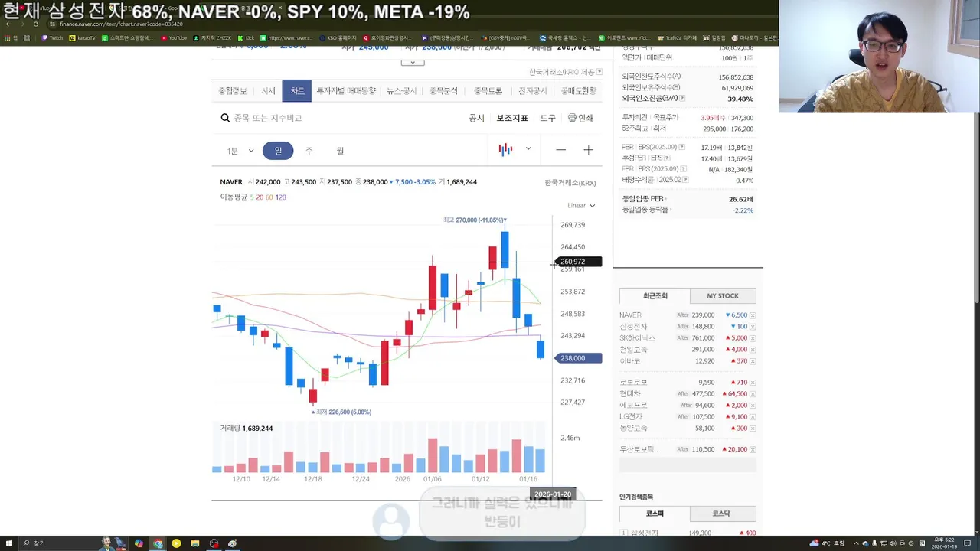The width and height of the screenshot is (980, 551).
Task: Remove 삼성전자 from recent list
Action: (753, 327)
